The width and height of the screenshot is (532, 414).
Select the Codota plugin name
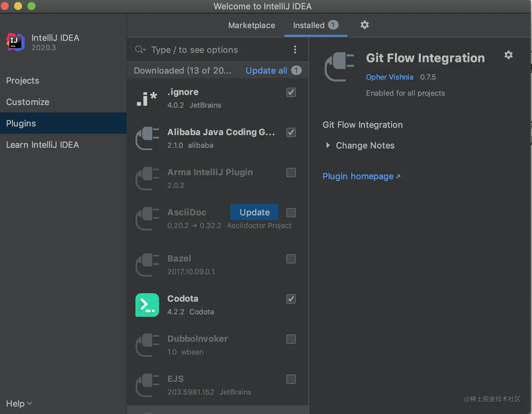click(x=183, y=299)
